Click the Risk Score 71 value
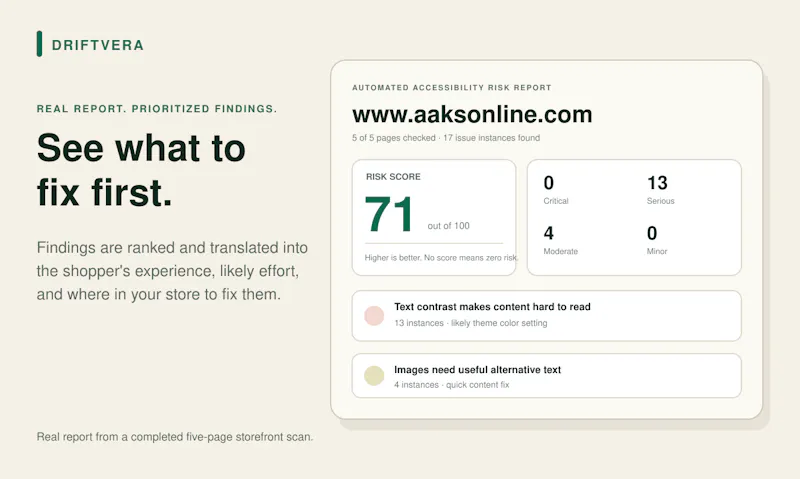The width and height of the screenshot is (800, 479). pyautogui.click(x=389, y=214)
